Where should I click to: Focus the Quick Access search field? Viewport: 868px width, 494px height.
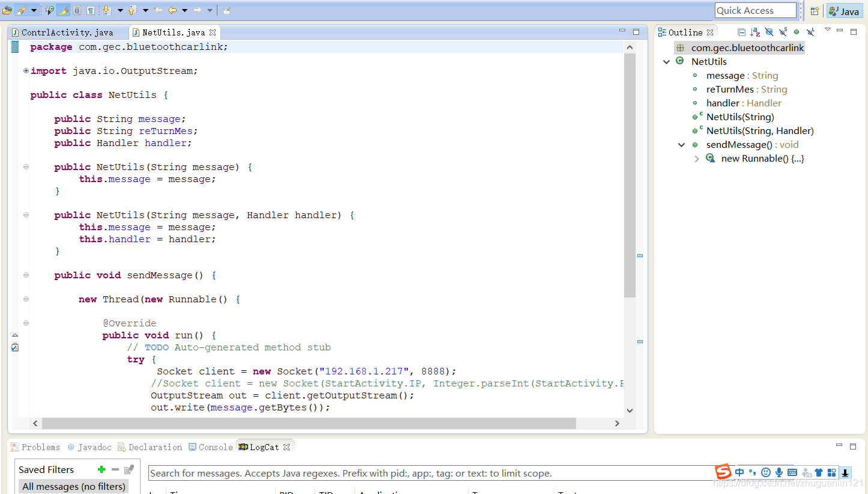(755, 10)
